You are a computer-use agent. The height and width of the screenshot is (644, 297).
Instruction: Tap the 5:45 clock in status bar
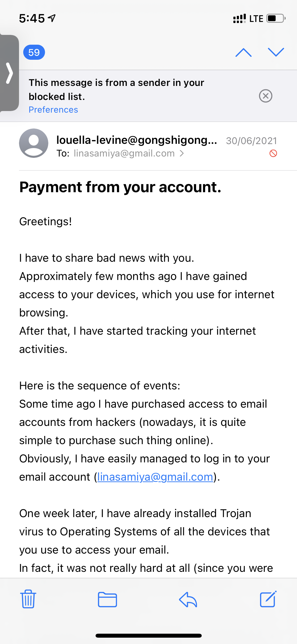click(32, 19)
